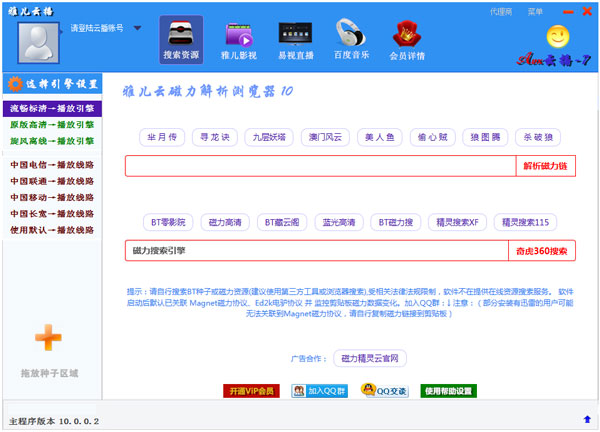The image size is (600, 432).
Task: Open the 精灵搜索XF button
Action: [x=457, y=222]
